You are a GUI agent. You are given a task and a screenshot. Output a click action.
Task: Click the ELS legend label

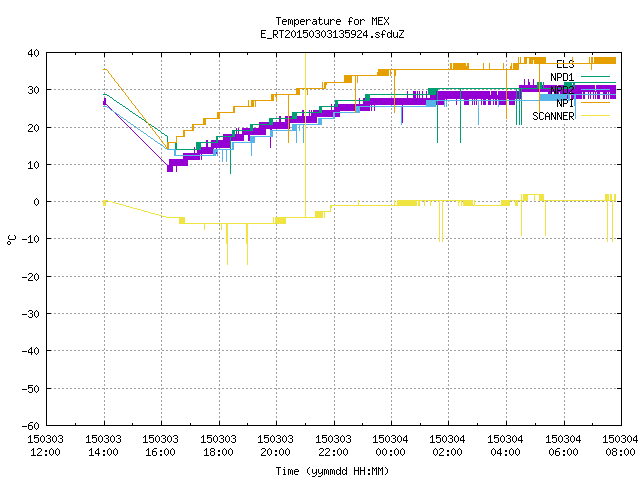coord(565,64)
